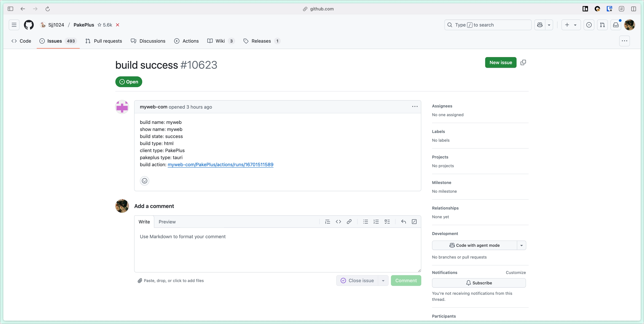
Task: Click the search box
Action: coord(488,25)
